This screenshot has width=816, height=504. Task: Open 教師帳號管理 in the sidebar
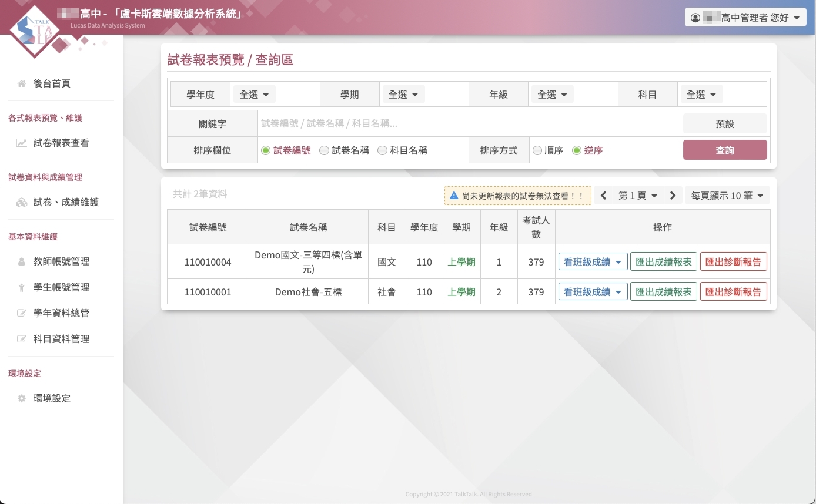pyautogui.click(x=61, y=261)
